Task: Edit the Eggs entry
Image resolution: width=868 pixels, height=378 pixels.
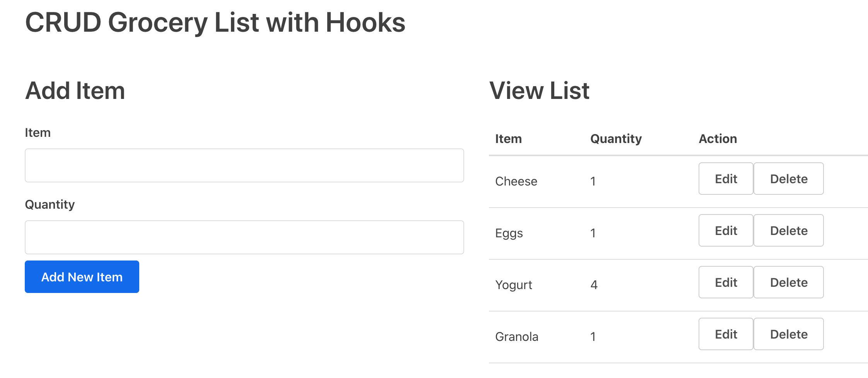Action: click(x=725, y=230)
